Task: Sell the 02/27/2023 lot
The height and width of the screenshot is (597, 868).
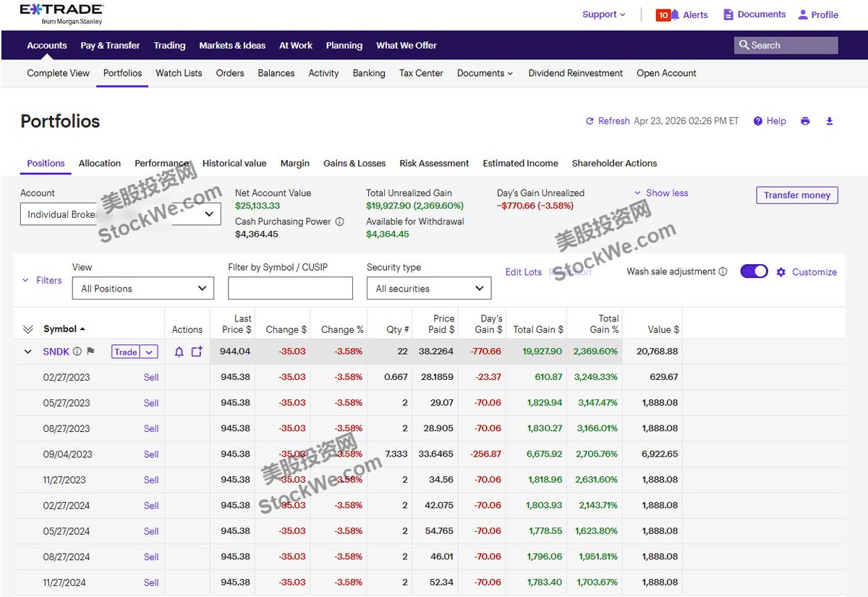Action: click(151, 377)
